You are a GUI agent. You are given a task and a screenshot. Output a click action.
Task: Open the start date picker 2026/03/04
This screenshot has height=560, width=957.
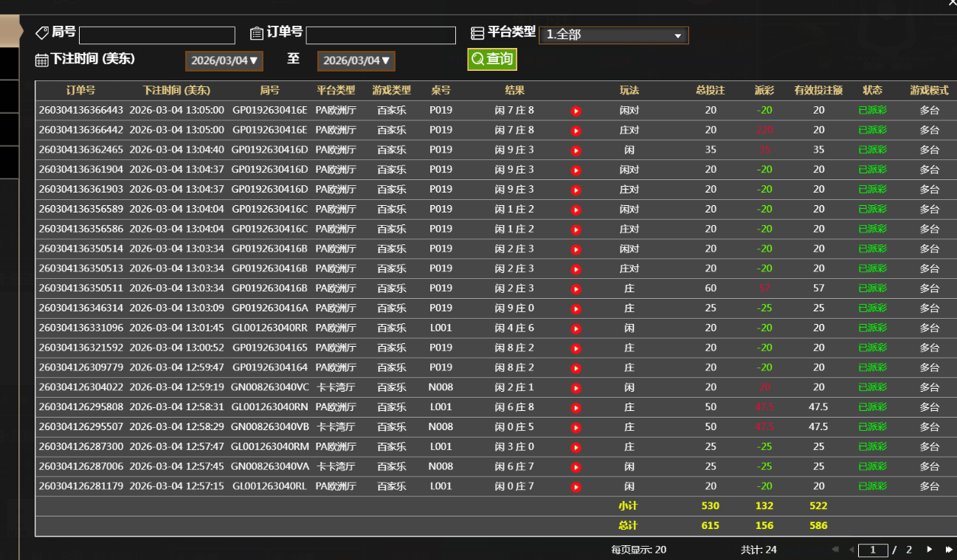pyautogui.click(x=224, y=61)
